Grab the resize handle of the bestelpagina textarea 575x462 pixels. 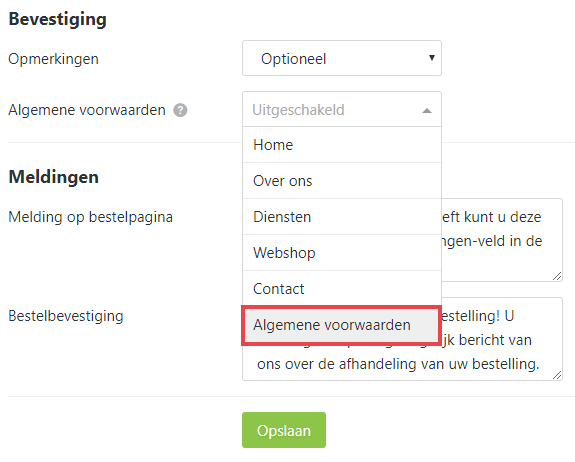click(557, 276)
